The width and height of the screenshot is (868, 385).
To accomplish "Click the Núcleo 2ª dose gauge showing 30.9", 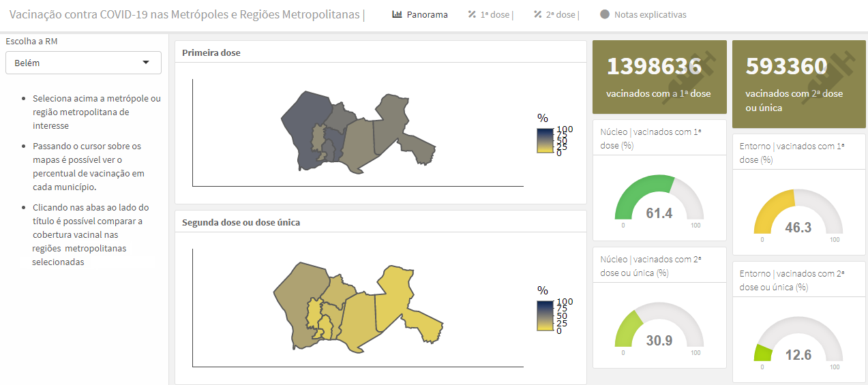I will coord(659,326).
